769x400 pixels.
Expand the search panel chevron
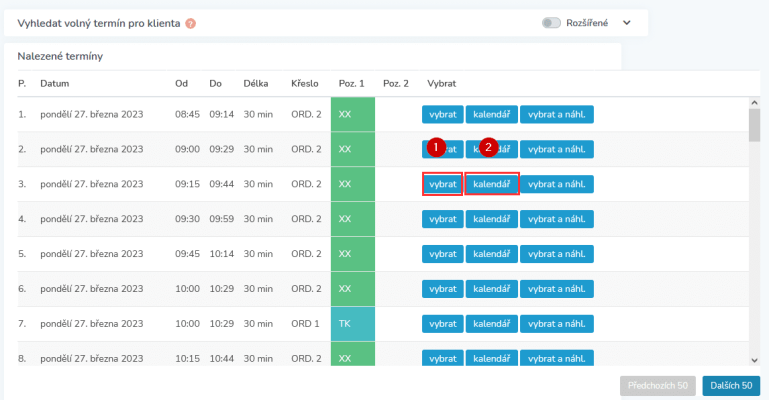(627, 23)
